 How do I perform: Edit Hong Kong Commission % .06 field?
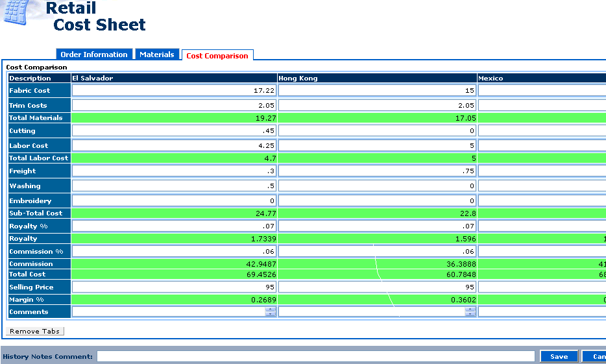(377, 251)
